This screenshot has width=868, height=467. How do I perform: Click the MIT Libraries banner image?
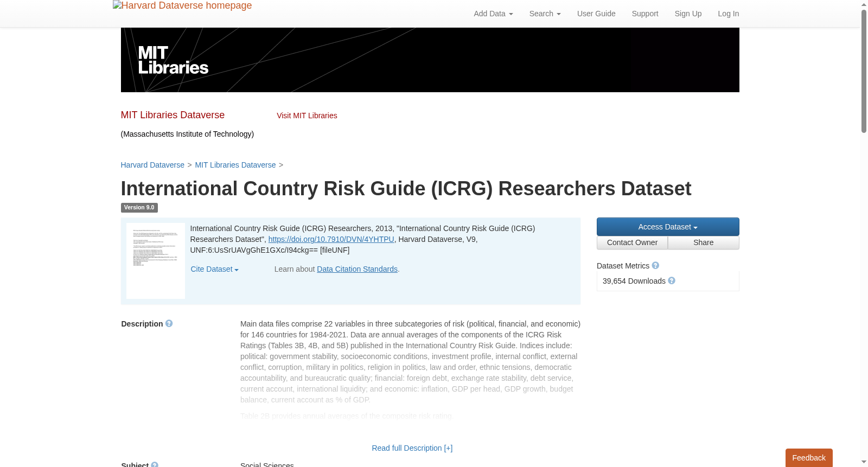430,60
